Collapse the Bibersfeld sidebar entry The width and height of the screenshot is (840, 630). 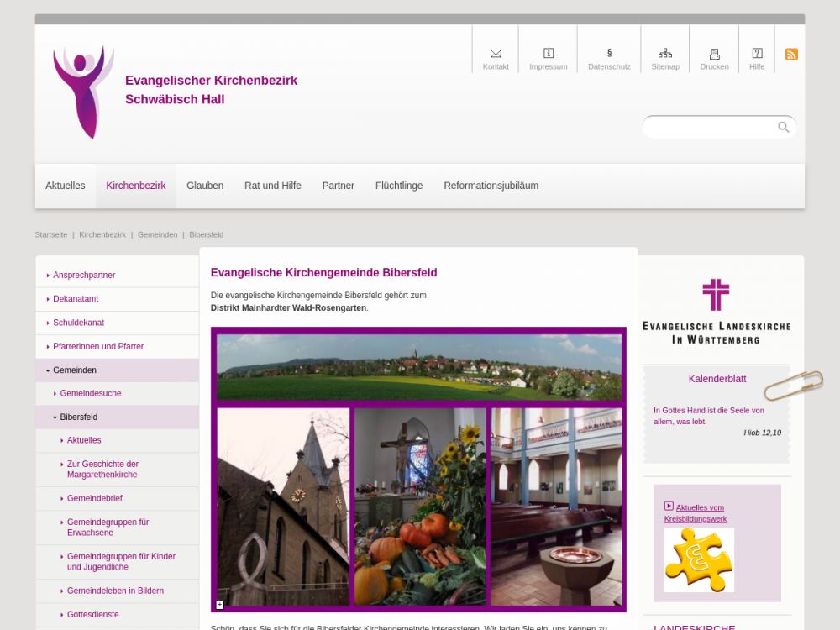[55, 417]
